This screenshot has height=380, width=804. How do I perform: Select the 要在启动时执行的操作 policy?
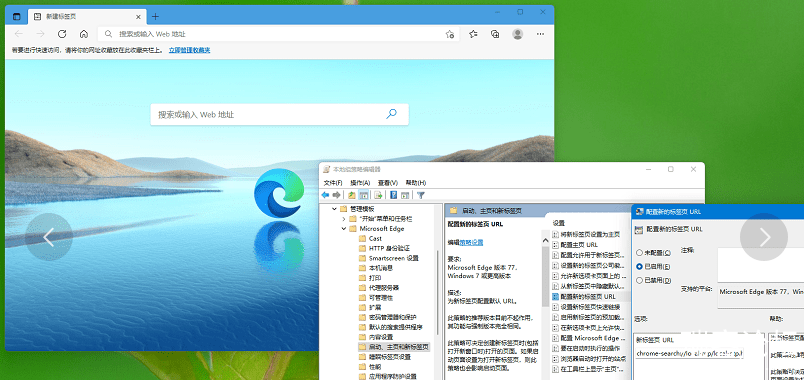coord(586,348)
